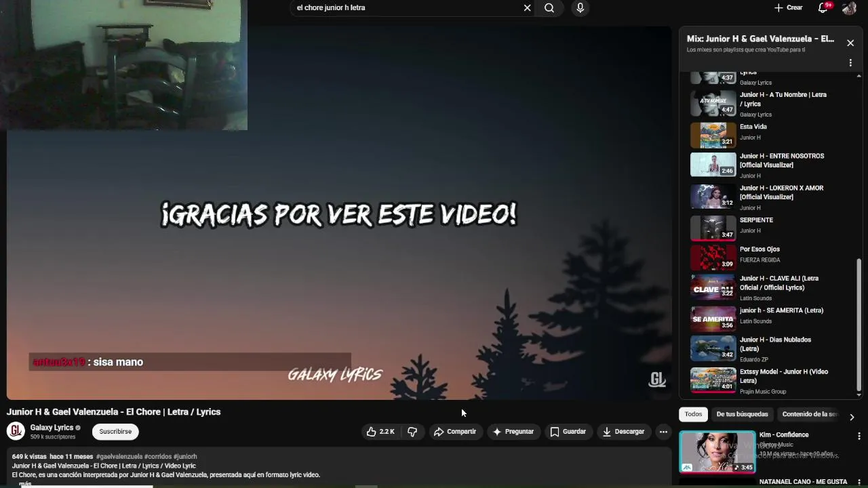868x488 pixels.
Task: Share the video via Compartir
Action: click(455, 432)
